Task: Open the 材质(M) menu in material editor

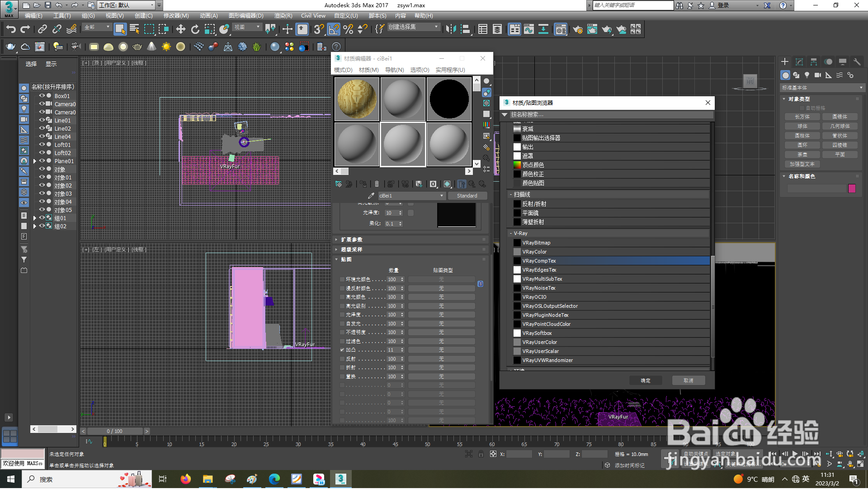Action: 369,70
